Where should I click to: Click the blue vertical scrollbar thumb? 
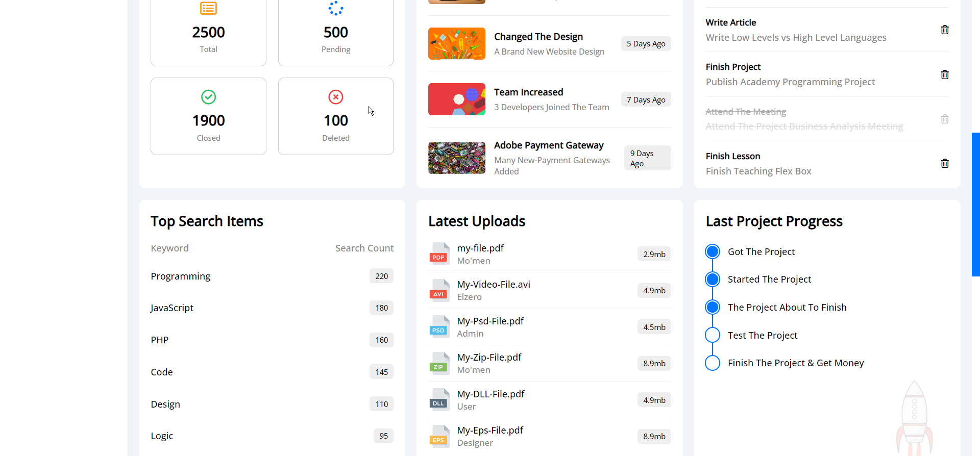[x=975, y=204]
